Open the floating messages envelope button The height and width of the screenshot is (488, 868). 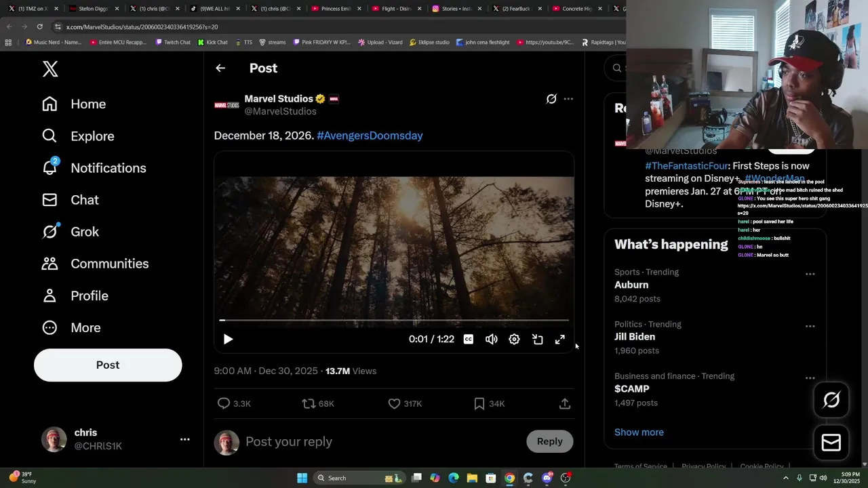(831, 443)
